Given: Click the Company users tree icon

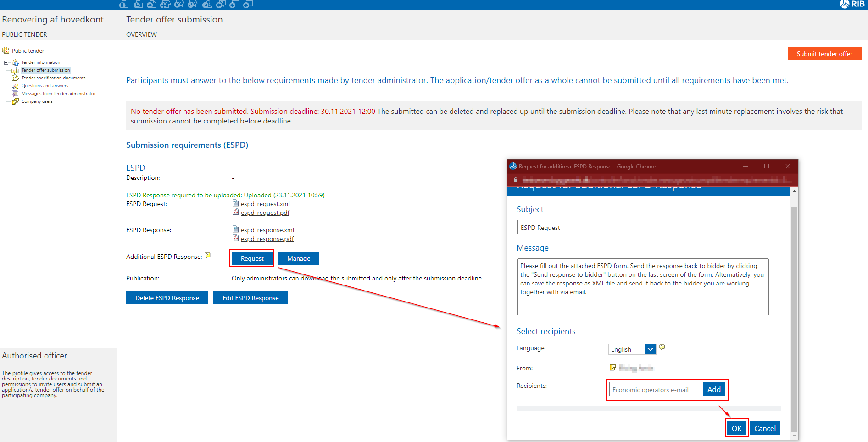Looking at the screenshot, I should [x=15, y=101].
